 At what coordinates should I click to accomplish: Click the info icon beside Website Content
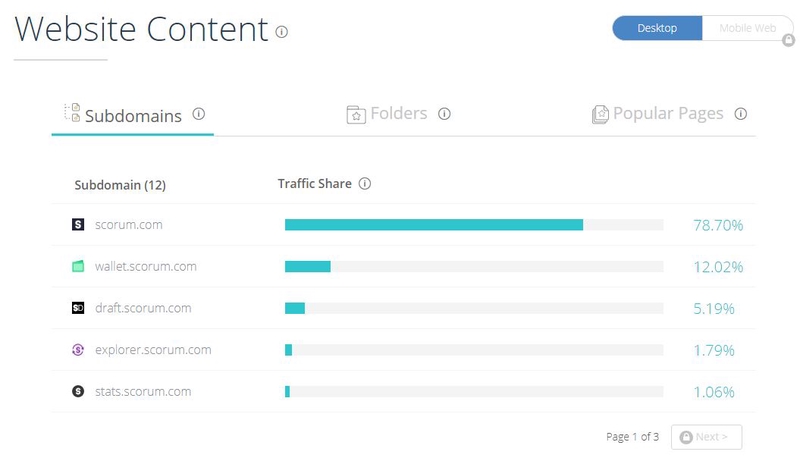282,32
